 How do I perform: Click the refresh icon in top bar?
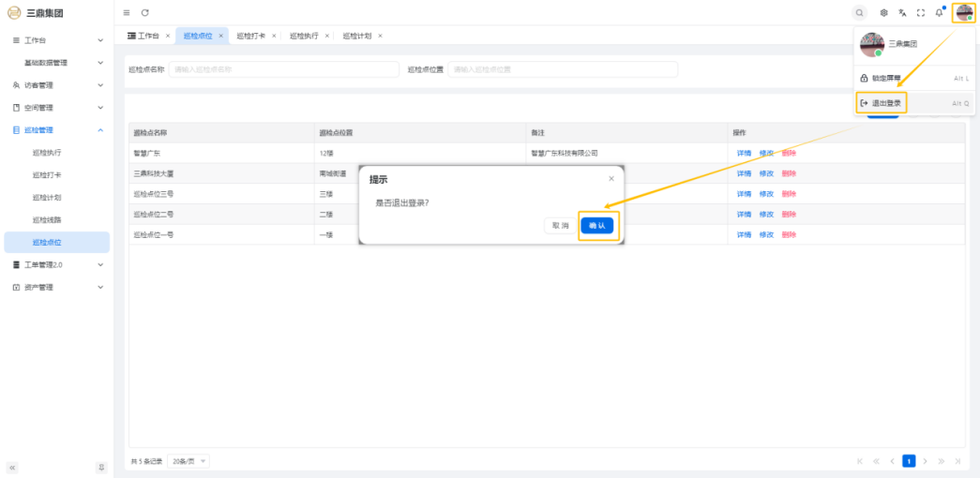pyautogui.click(x=145, y=13)
